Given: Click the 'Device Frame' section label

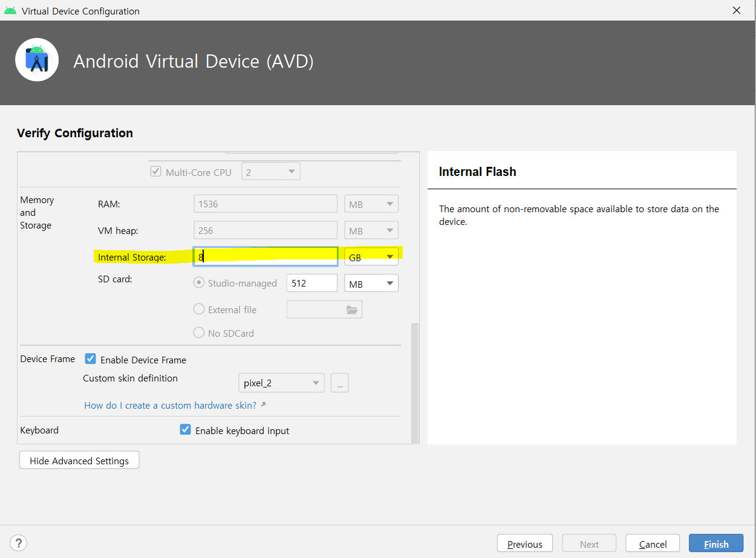Looking at the screenshot, I should (x=47, y=358).
